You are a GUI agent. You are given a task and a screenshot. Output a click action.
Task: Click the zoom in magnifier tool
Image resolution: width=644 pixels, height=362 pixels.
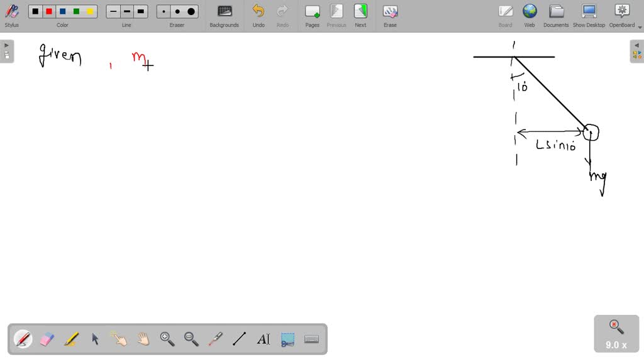point(167,339)
